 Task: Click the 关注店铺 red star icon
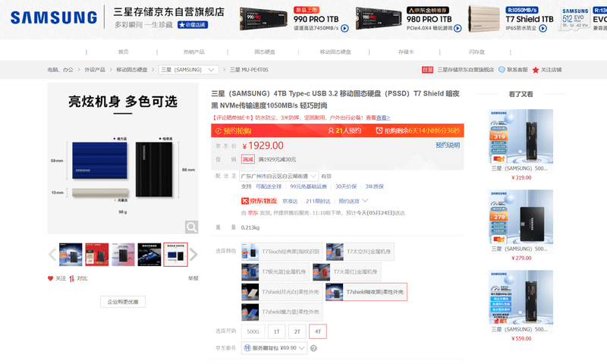click(x=536, y=70)
